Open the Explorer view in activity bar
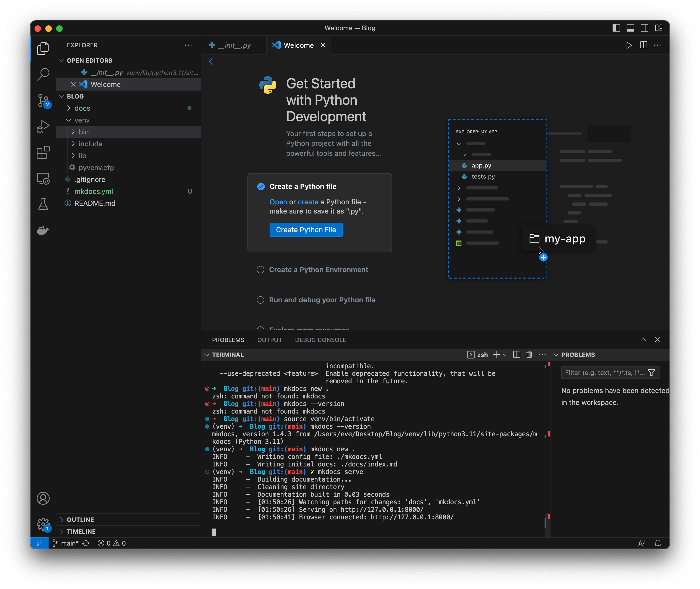The width and height of the screenshot is (700, 589). click(43, 49)
